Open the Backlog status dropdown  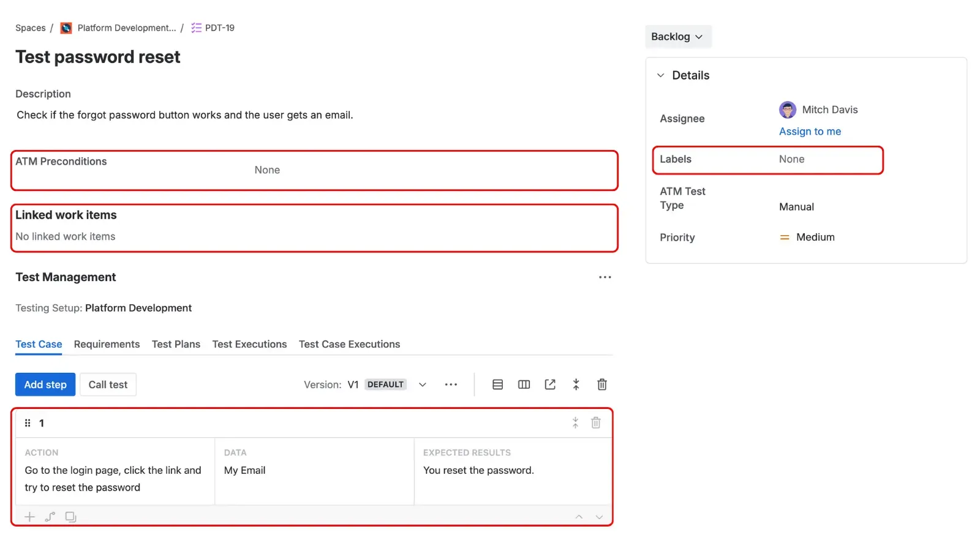click(x=677, y=36)
